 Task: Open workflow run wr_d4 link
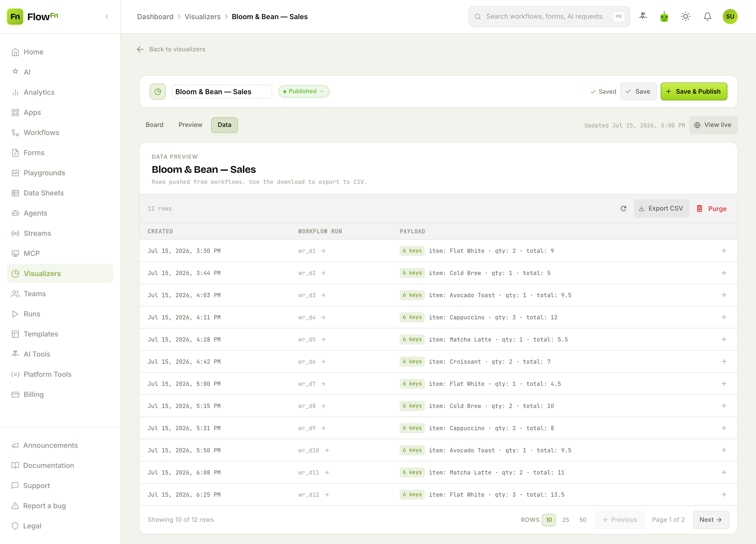312,318
